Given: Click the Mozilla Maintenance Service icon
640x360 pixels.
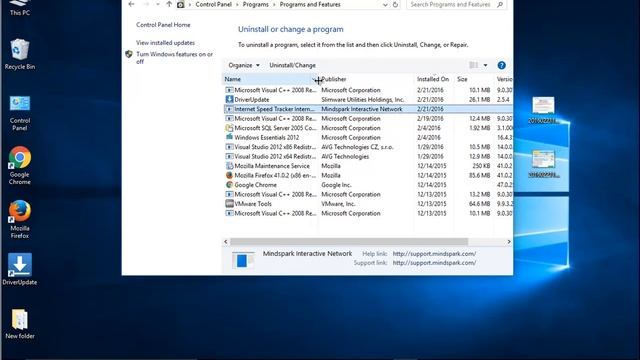Looking at the screenshot, I should pyautogui.click(x=229, y=166).
